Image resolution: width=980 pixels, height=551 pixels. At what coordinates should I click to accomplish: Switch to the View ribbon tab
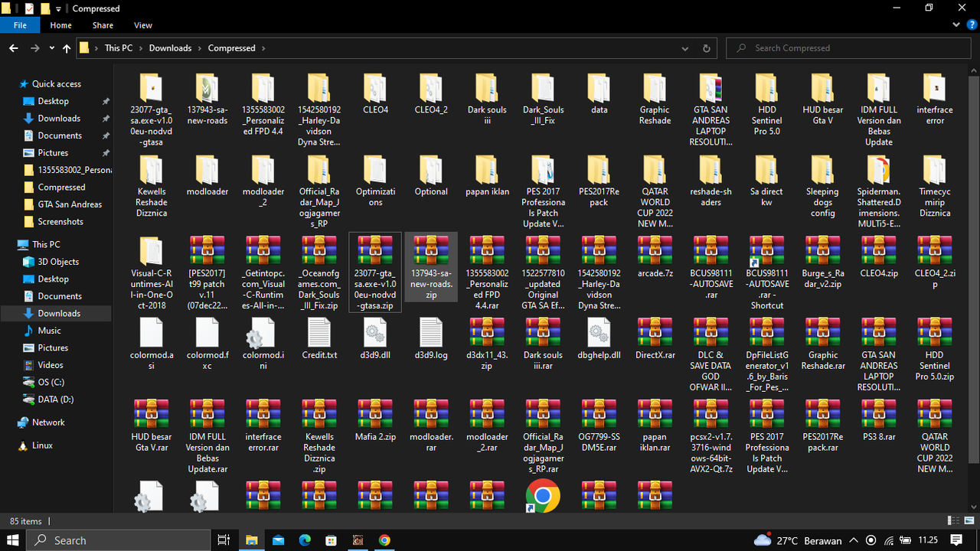click(143, 25)
